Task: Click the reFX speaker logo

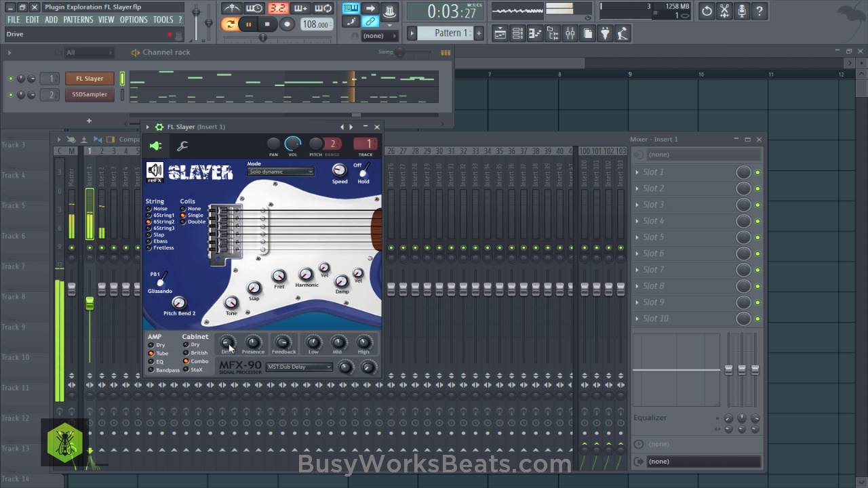Action: click(x=155, y=171)
